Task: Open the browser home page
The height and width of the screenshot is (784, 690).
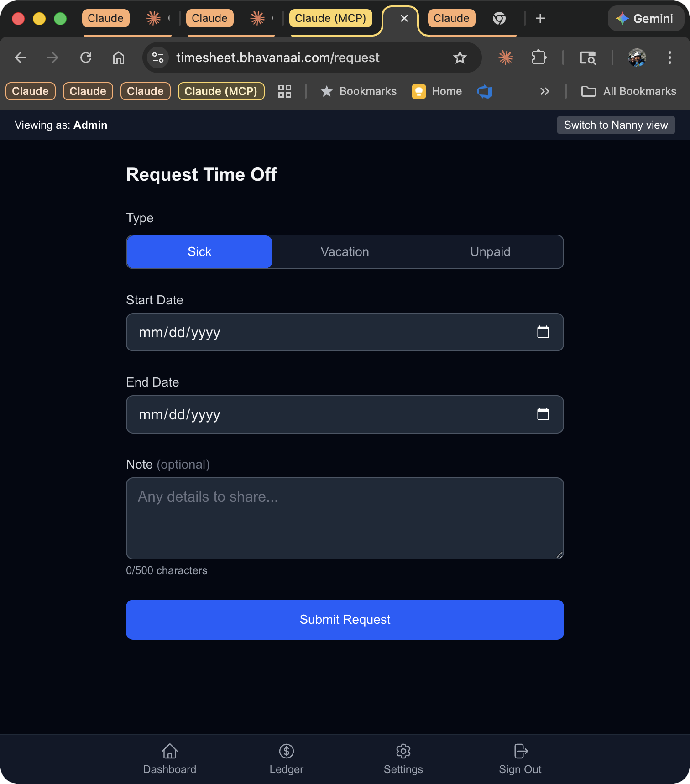Action: [119, 57]
